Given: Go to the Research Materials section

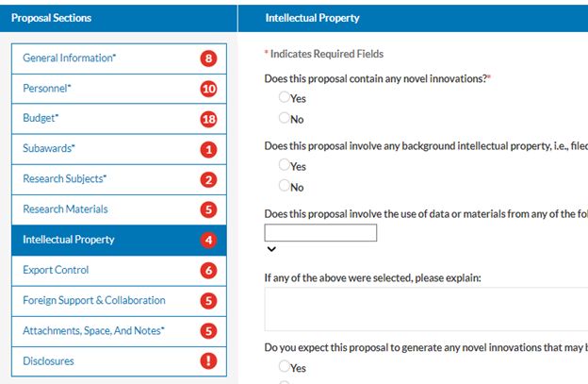Looking at the screenshot, I should tap(65, 209).
